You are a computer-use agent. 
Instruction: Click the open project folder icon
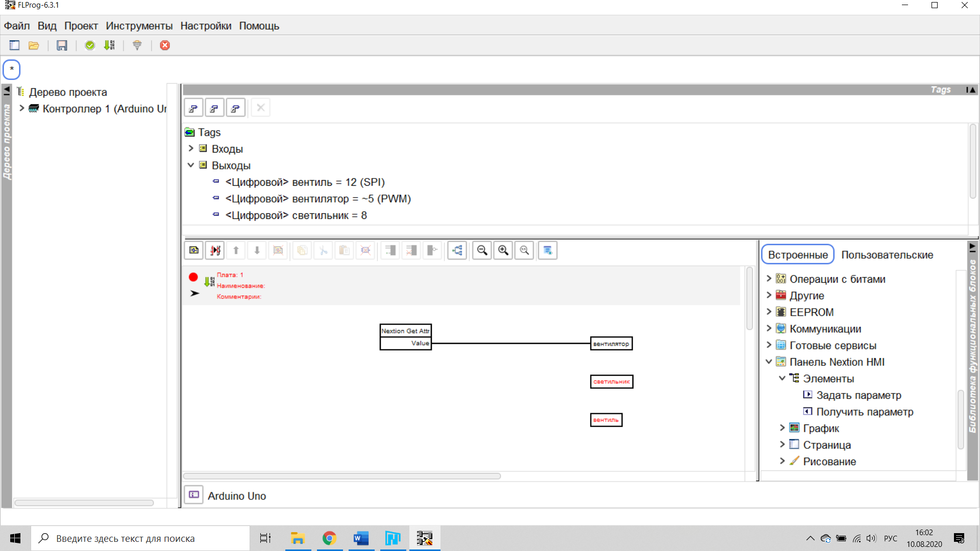[34, 45]
